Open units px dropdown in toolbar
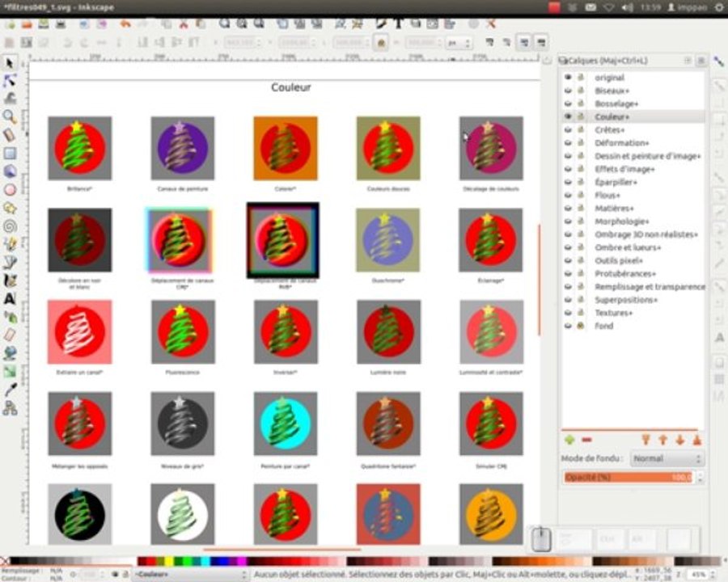The height and width of the screenshot is (582, 728). (459, 43)
